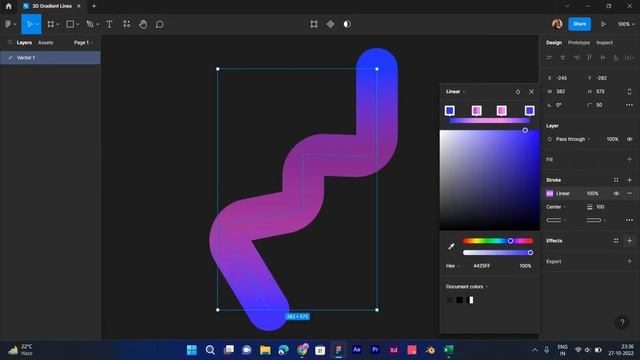Screen dimensions: 640x360
Task: Click the Share button
Action: coord(579,24)
